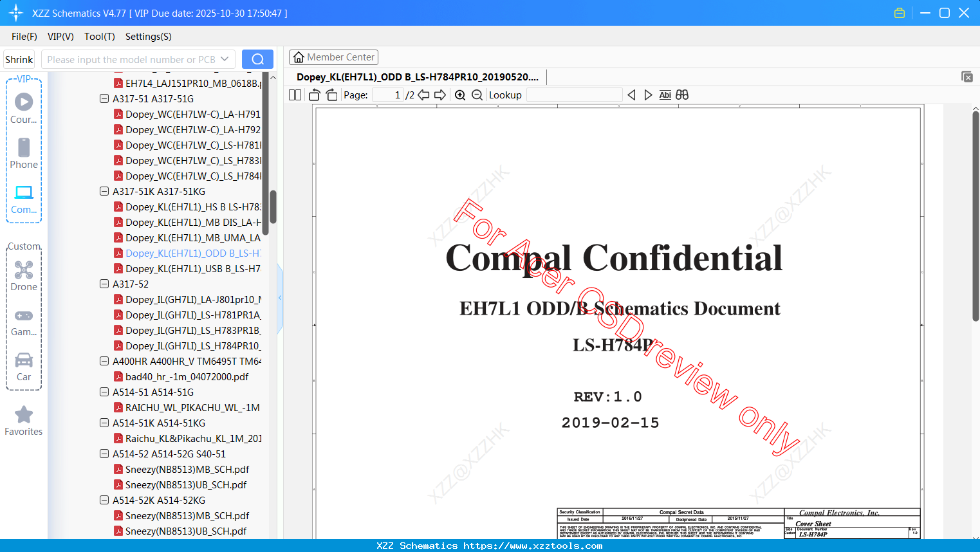Click the Lookup search field
This screenshot has width=980, height=552.
(575, 95)
